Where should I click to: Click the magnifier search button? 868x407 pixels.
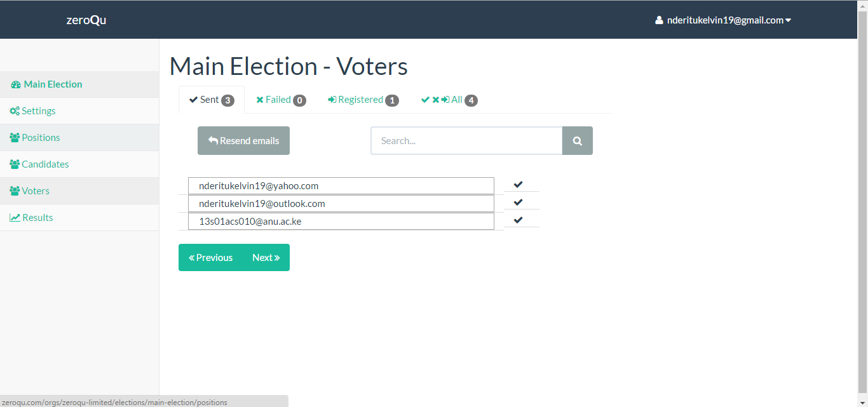click(x=578, y=141)
